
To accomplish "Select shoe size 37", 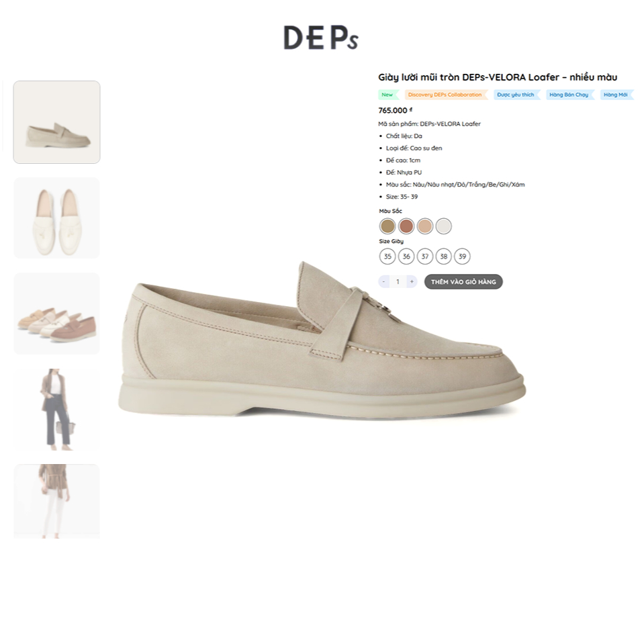I will 425,257.
